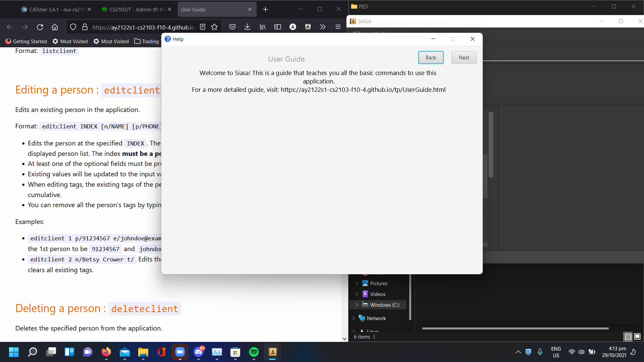This screenshot has width=644, height=362.
Task: Click SIASA window vertical scrollbar
Action: pos(491,144)
